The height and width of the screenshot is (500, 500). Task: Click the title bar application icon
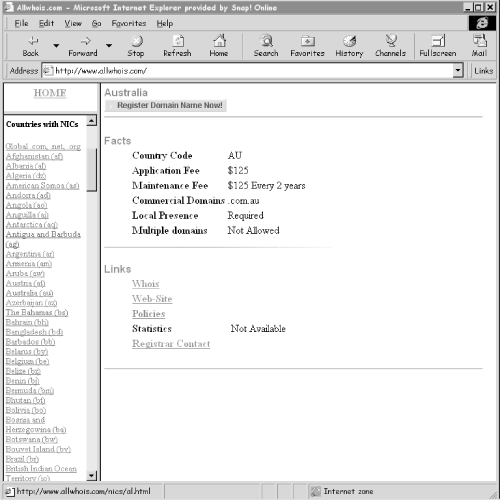pos(9,7)
